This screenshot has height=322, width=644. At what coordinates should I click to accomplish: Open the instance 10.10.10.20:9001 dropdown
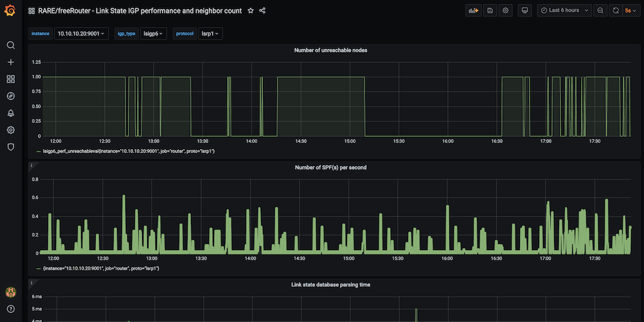81,33
